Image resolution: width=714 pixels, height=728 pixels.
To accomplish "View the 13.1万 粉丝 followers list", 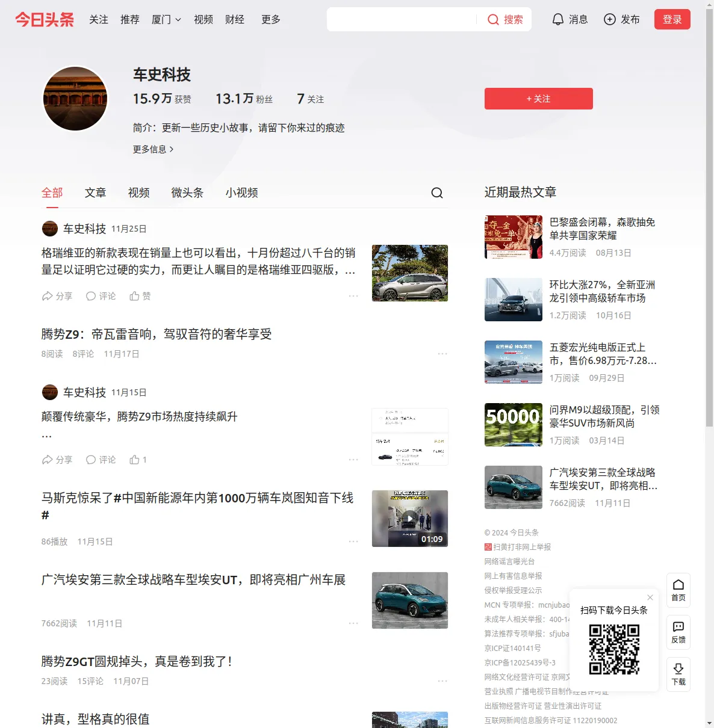I will [x=244, y=99].
